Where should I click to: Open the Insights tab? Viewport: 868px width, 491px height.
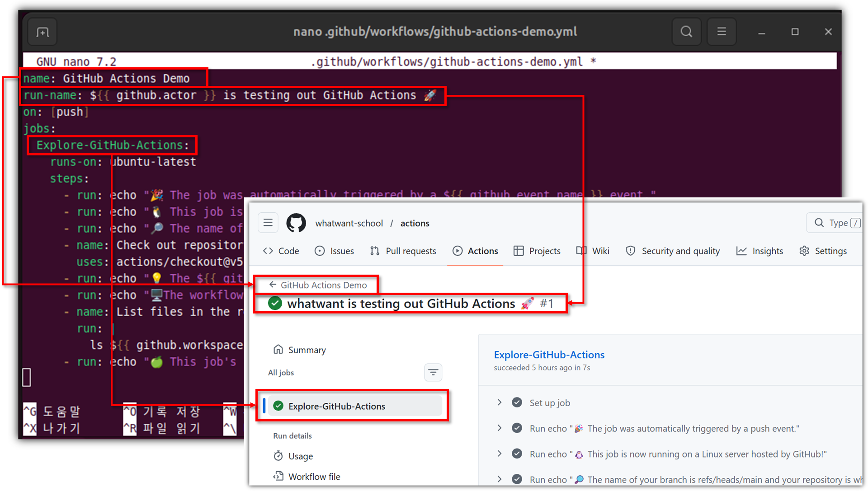(x=759, y=251)
